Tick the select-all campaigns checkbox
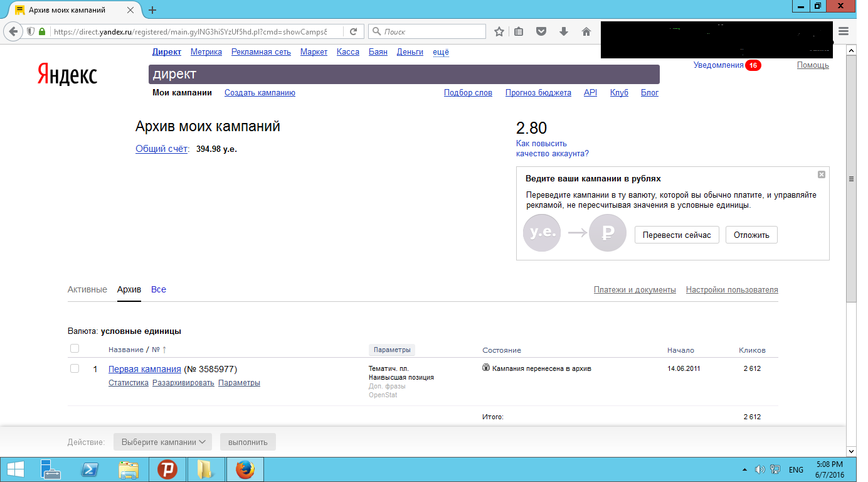The width and height of the screenshot is (868, 482). coord(75,348)
